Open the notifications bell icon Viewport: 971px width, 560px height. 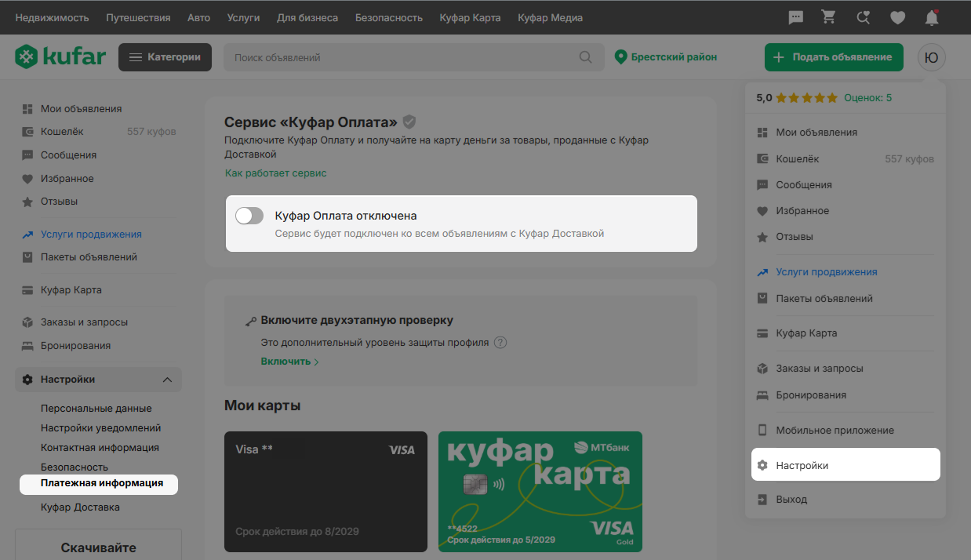coord(932,17)
